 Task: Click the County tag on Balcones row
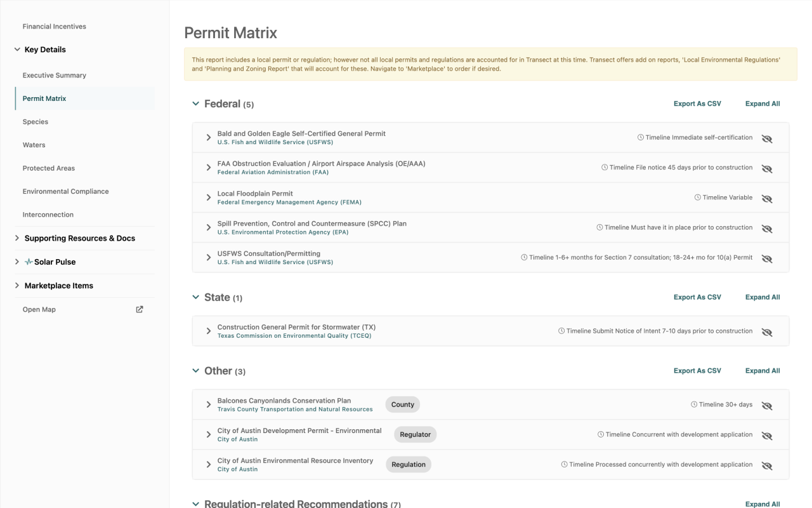(402, 404)
